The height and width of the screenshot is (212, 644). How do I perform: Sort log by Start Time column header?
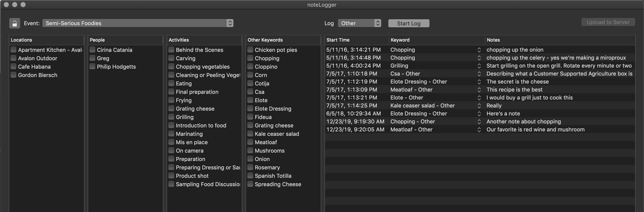pos(356,40)
